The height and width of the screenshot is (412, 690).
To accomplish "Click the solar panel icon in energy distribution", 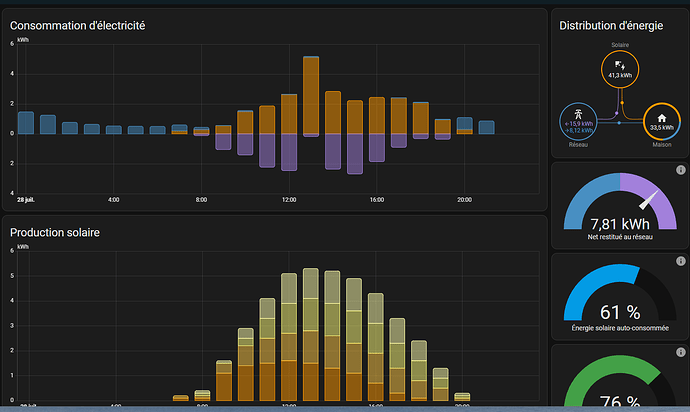I will pyautogui.click(x=619, y=65).
